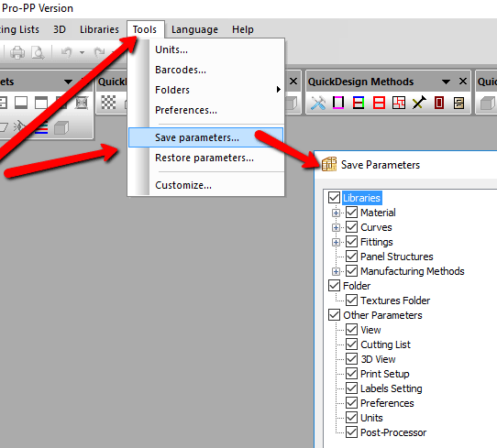Open print preview with the magnifier page icon
The width and height of the screenshot is (497, 448).
(38, 52)
